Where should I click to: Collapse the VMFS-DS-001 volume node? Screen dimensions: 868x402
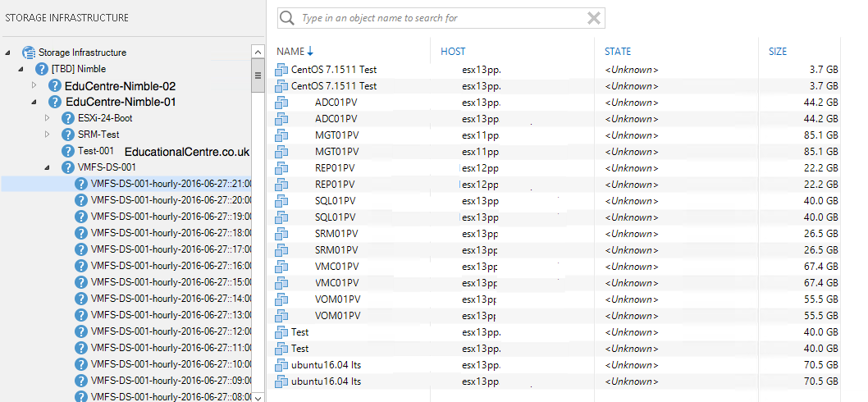(47, 167)
